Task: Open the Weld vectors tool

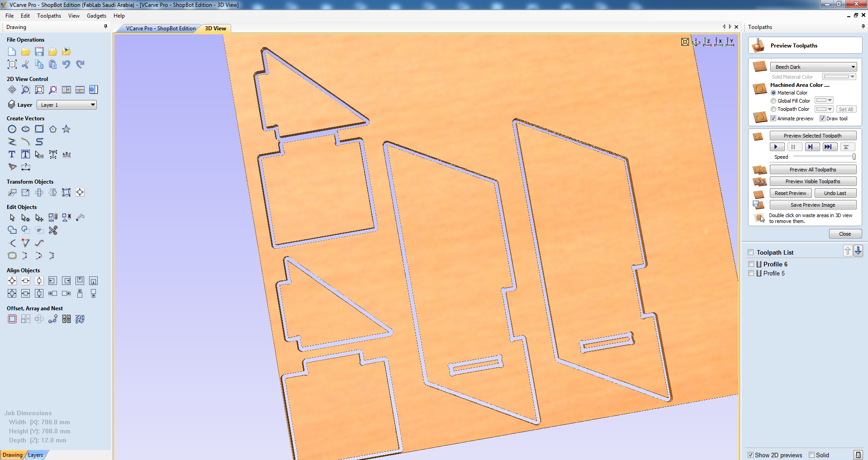Action: [12, 230]
